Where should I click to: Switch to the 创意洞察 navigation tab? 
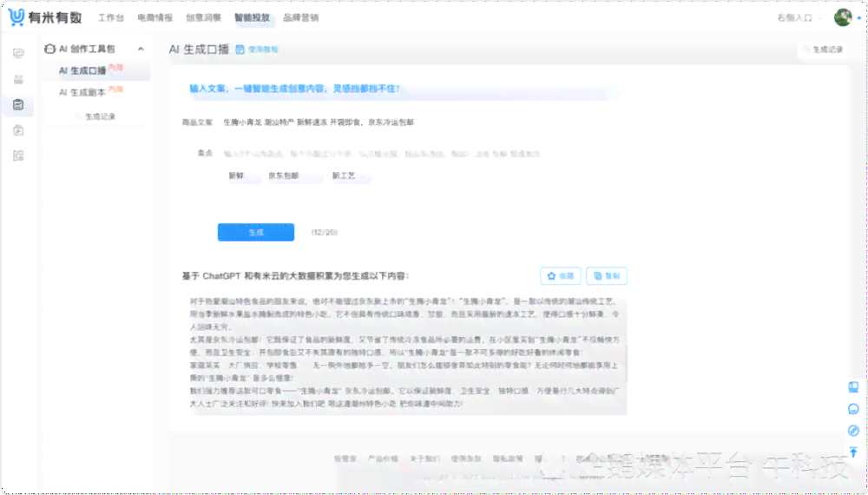click(203, 17)
